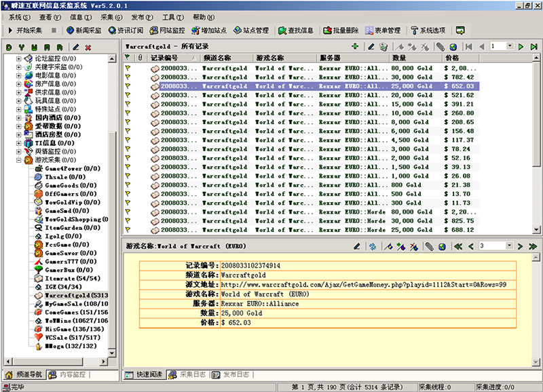Jump to last record with double-arrow in detail pane
Image resolution: width=543 pixels, height=392 pixels.
pyautogui.click(x=533, y=246)
